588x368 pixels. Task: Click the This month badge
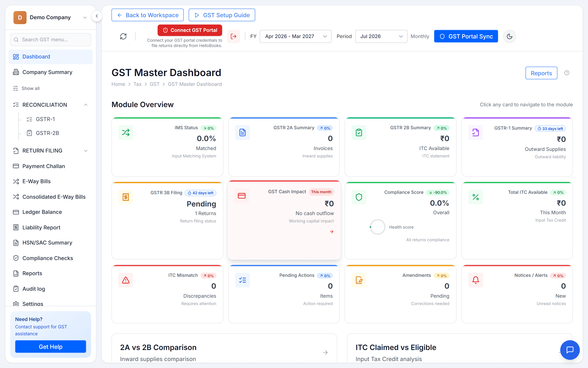(321, 192)
